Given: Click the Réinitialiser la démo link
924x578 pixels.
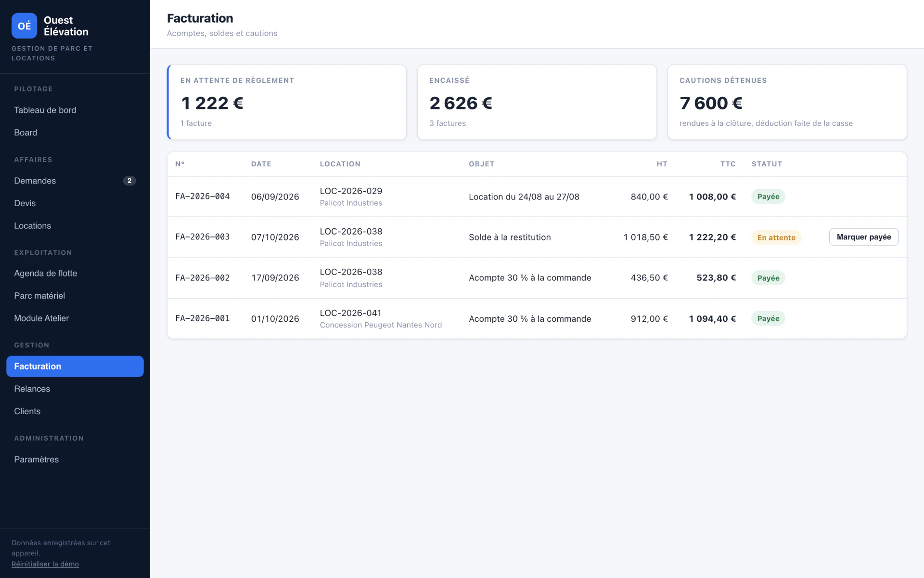Looking at the screenshot, I should pos(45,564).
